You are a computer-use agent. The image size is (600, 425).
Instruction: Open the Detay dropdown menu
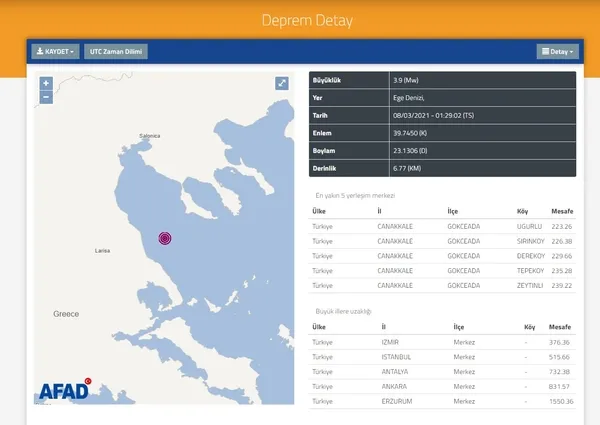pos(558,52)
